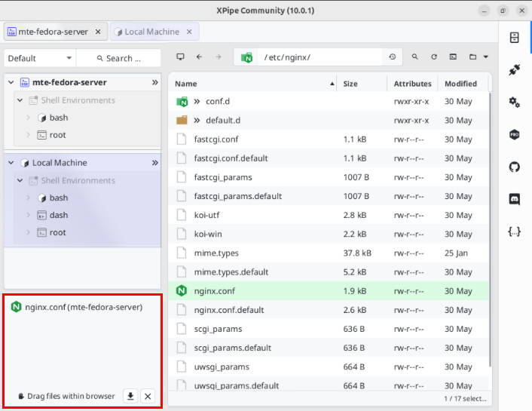This screenshot has height=411, width=532.
Task: Click the connection Search field
Action: pyautogui.click(x=119, y=58)
